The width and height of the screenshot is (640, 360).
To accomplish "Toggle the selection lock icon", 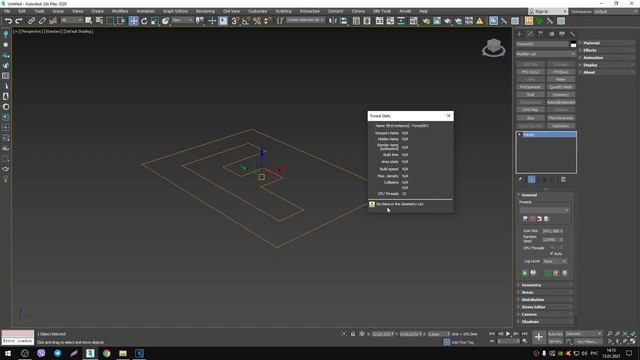I will [x=353, y=334].
